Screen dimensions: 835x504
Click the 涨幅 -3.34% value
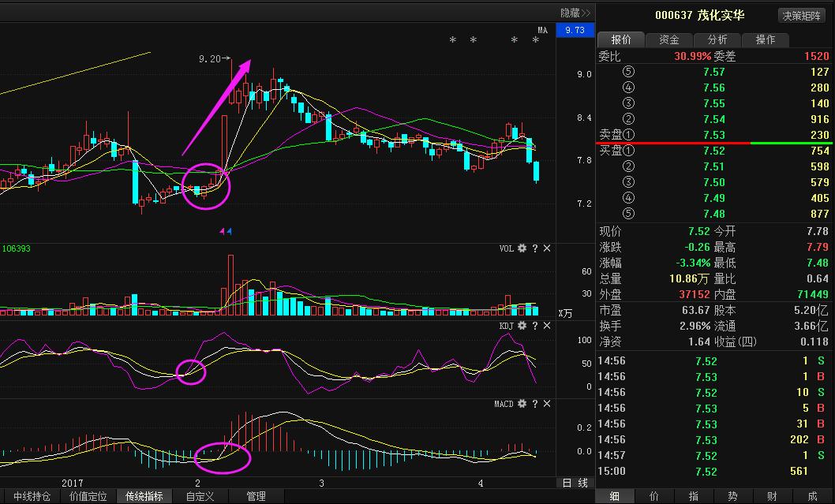click(x=693, y=263)
